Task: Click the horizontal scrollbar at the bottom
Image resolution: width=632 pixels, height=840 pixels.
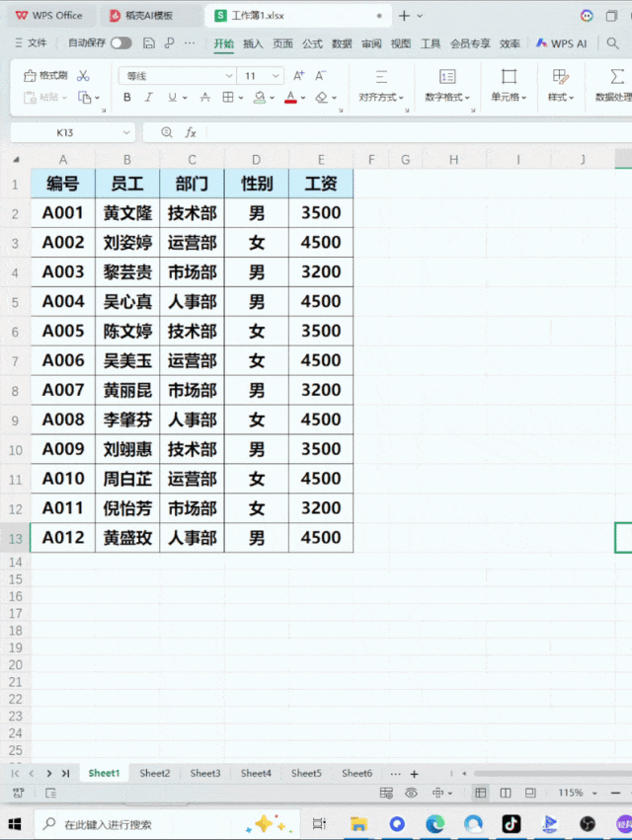Action: [552, 773]
